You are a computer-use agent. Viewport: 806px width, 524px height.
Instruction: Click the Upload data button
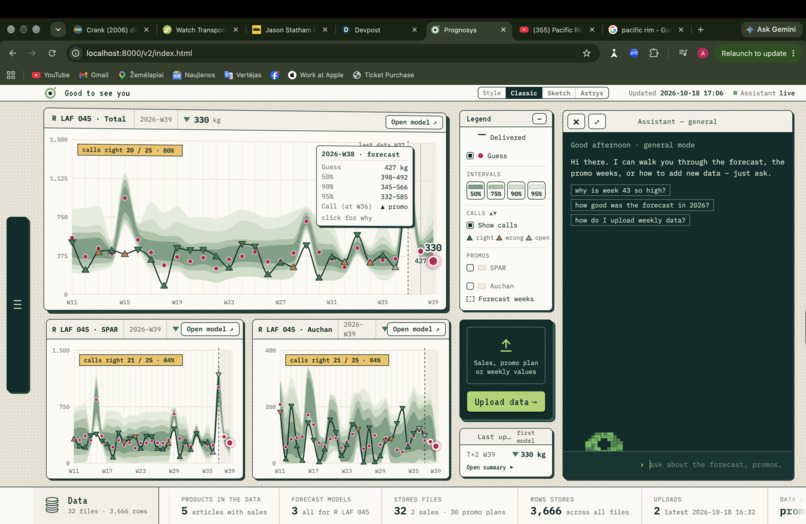[506, 402]
